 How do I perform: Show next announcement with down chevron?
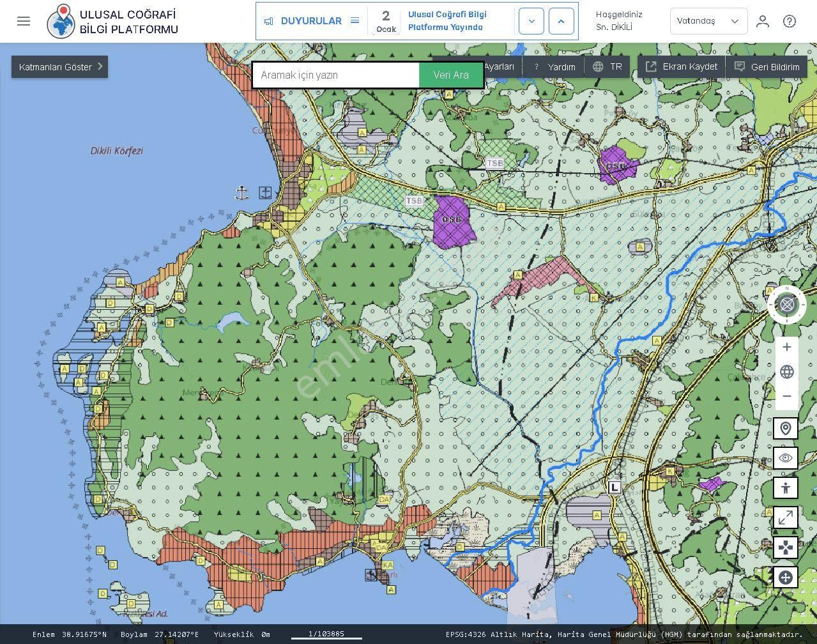[531, 21]
